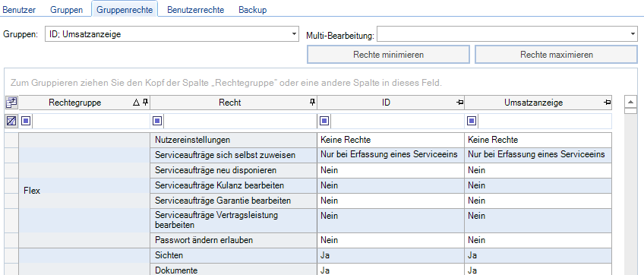Click the Recht filter input field
644x275 pixels.
point(240,121)
